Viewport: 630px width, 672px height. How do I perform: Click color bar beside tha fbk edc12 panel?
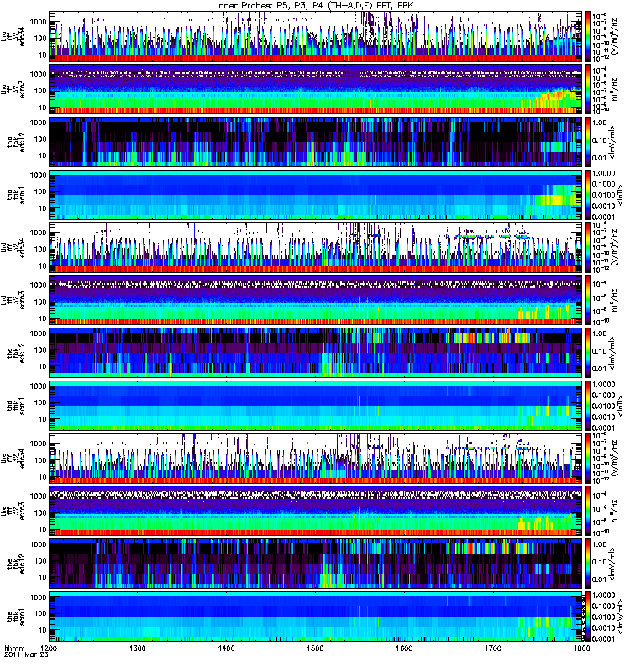[x=588, y=142]
